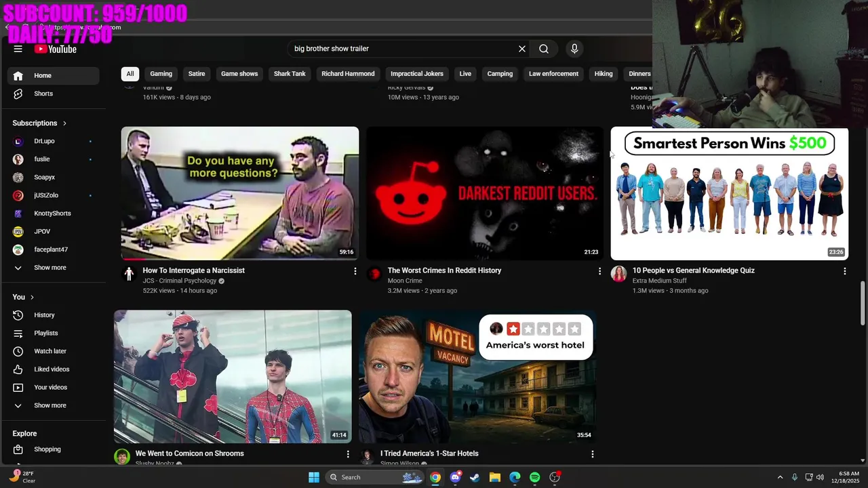The height and width of the screenshot is (488, 868).
Task: Select the Camping filter chip
Action: pyautogui.click(x=500, y=74)
